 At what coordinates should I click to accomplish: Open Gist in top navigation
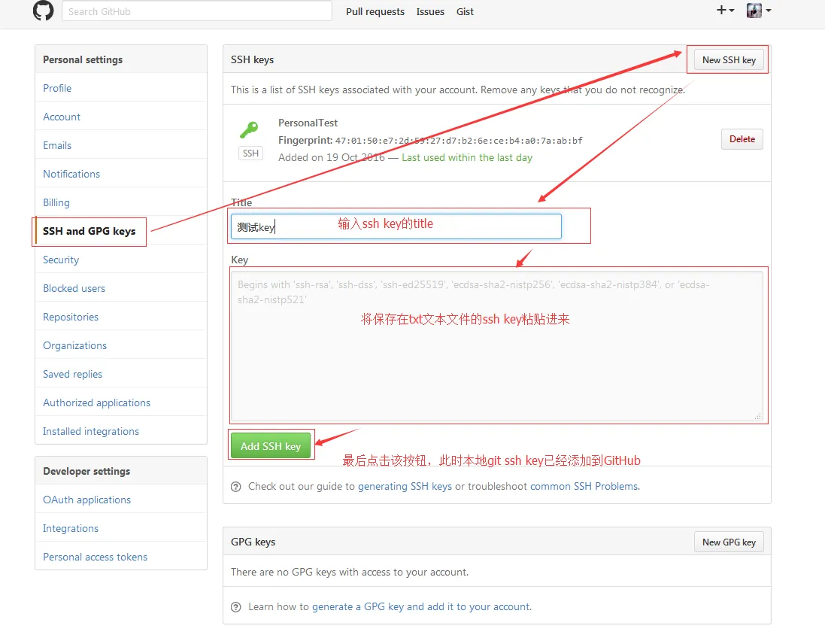click(x=465, y=11)
